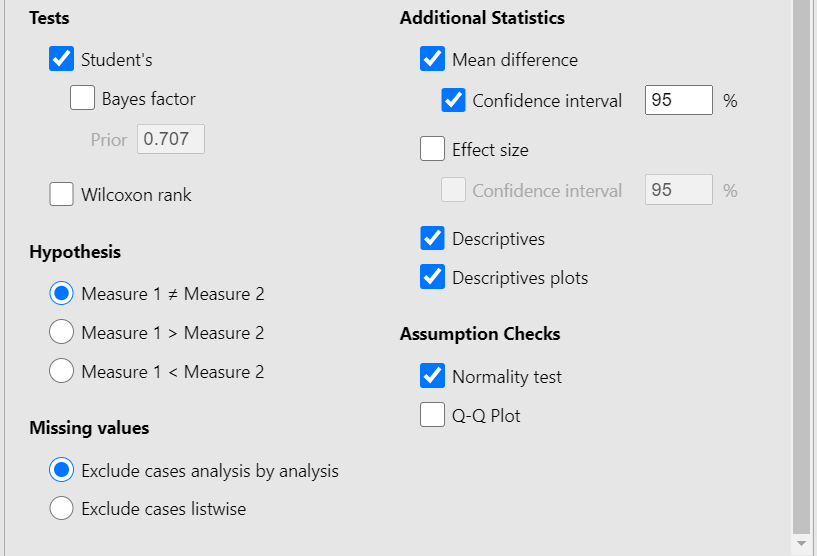
Task: Click the vertical scrollbar track
Action: click(x=800, y=300)
